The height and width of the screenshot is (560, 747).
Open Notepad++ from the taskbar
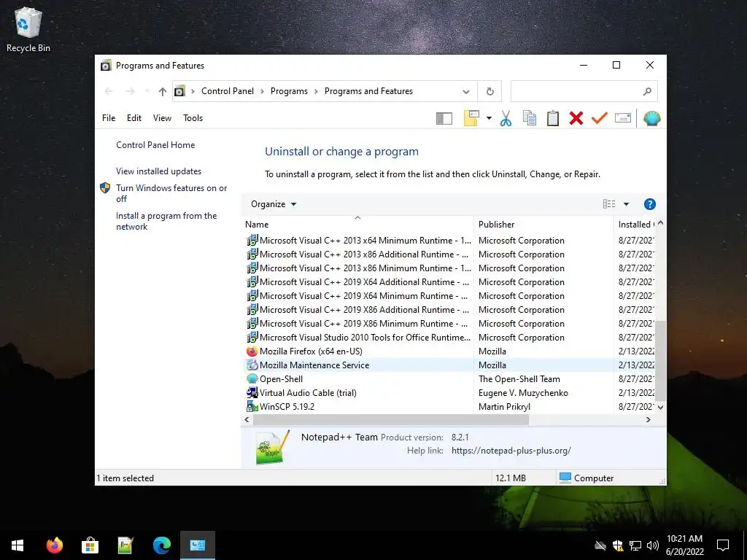point(125,545)
